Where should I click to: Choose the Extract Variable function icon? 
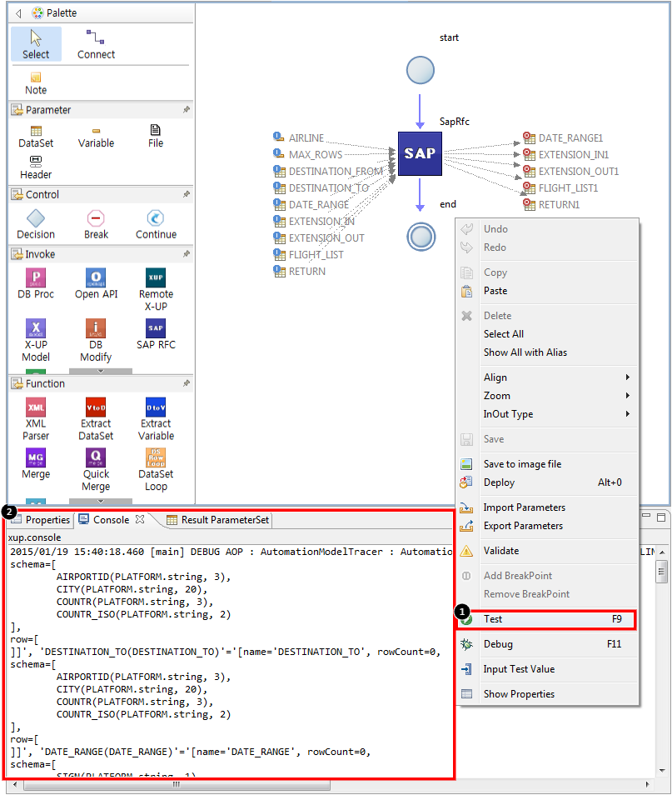click(x=156, y=419)
